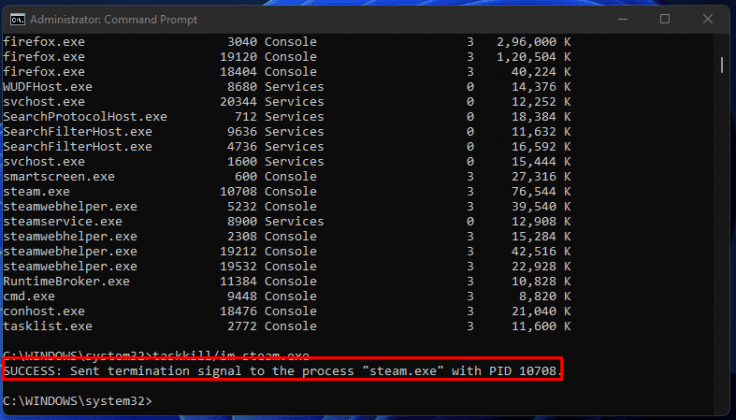This screenshot has height=420, width=736.
Task: Click the steamservice.exe process entry
Action: pos(62,221)
